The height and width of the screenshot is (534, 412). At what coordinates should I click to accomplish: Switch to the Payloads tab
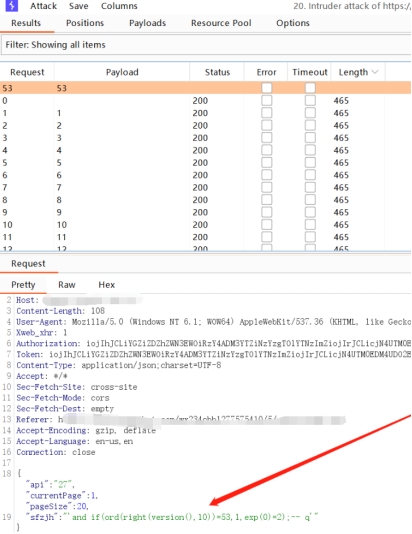click(x=147, y=23)
